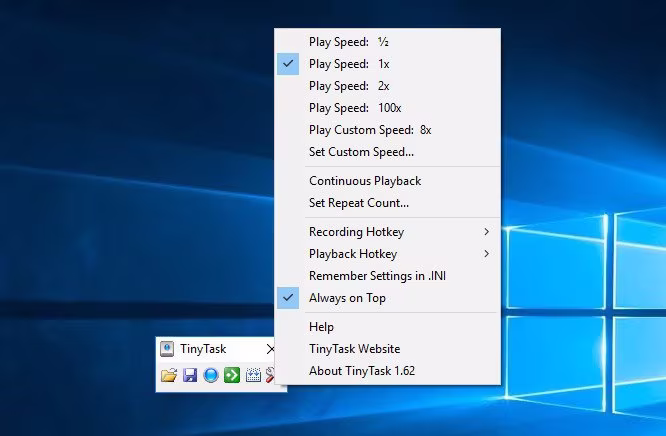Click the wrench options icon in TinyTask

tap(270, 375)
